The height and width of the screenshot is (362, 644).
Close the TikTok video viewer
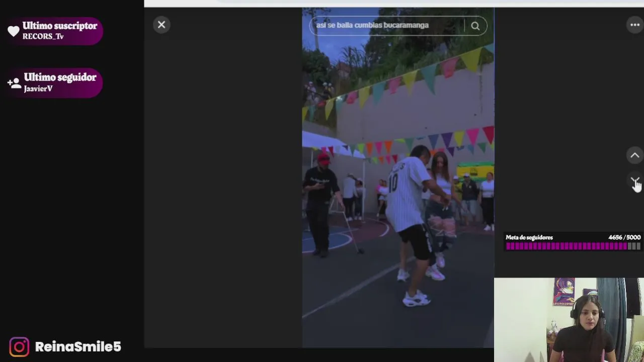pyautogui.click(x=162, y=25)
